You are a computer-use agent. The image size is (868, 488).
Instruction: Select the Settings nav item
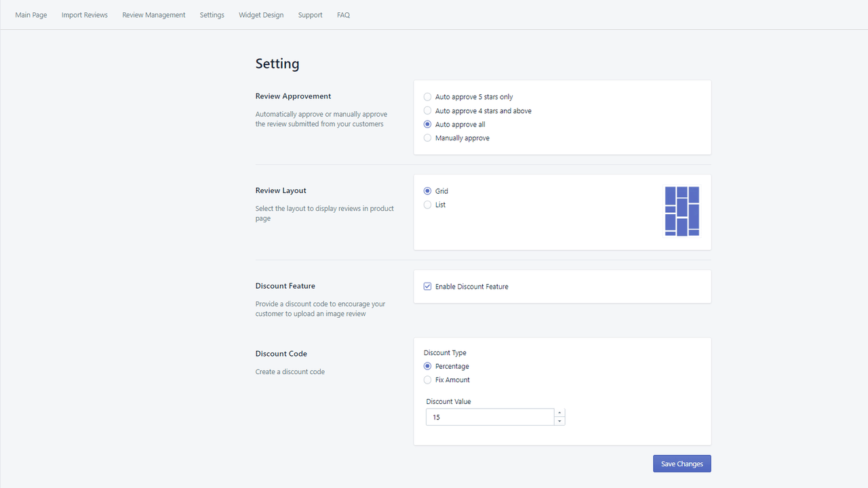pyautogui.click(x=212, y=15)
